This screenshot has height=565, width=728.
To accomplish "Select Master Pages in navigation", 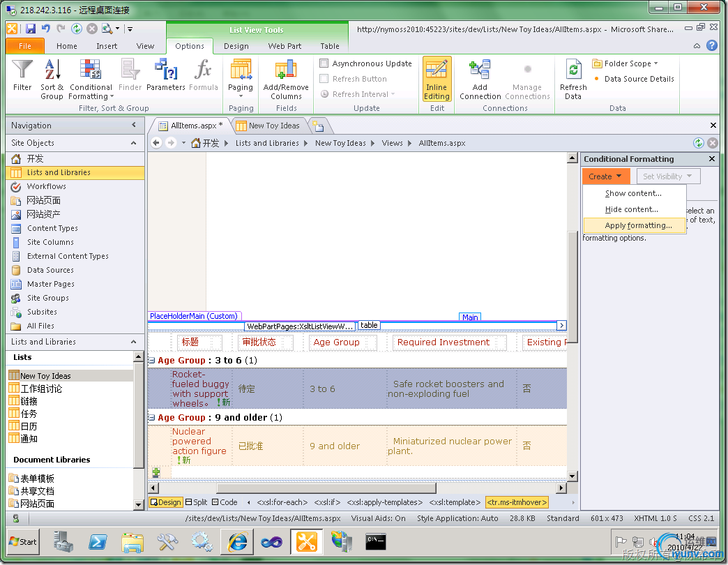I will click(50, 284).
